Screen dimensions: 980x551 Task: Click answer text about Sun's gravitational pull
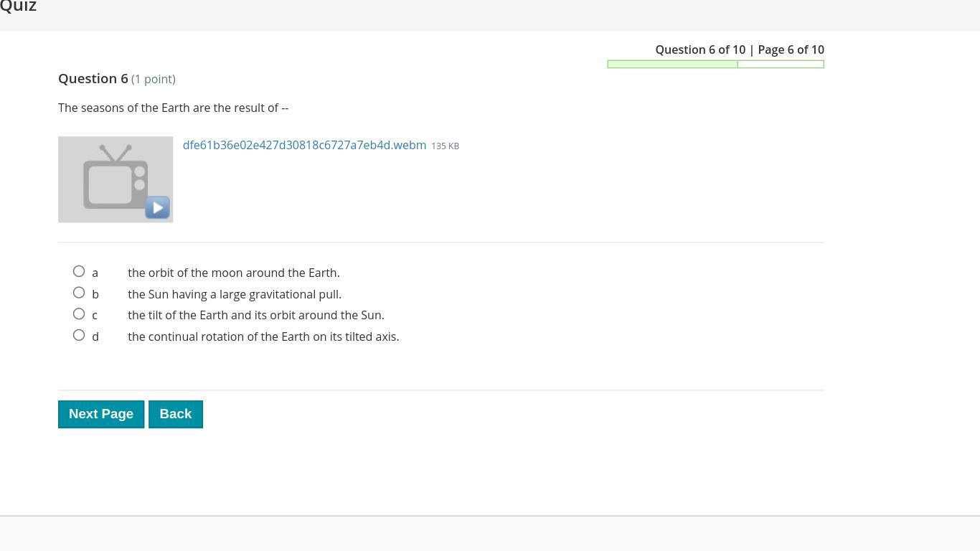(234, 294)
